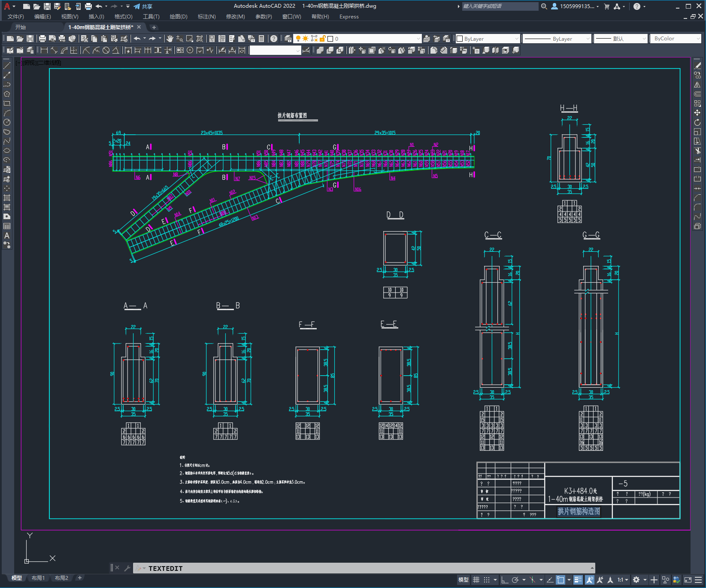Viewport: 706px width, 588px height.
Task: Click the current layer color swatch
Action: pos(330,39)
